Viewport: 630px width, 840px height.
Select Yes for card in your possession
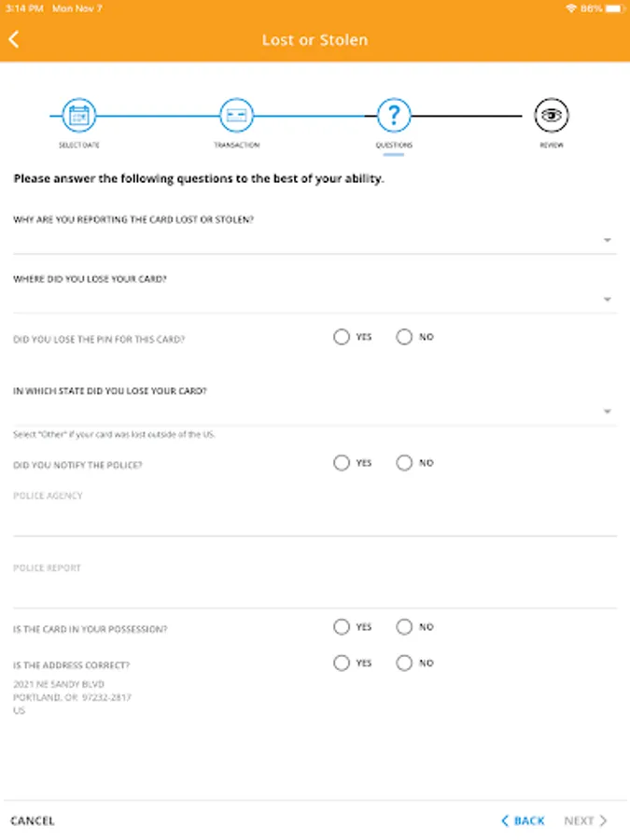(x=342, y=627)
